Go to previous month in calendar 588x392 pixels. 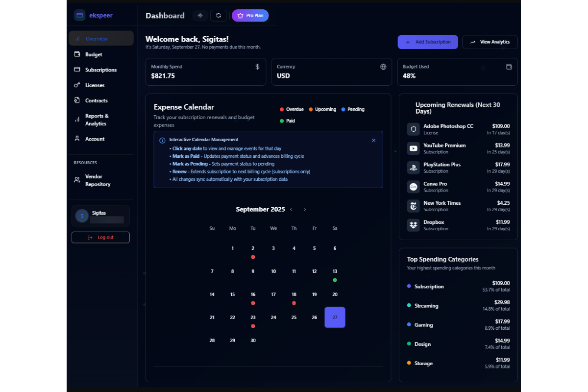pyautogui.click(x=291, y=210)
